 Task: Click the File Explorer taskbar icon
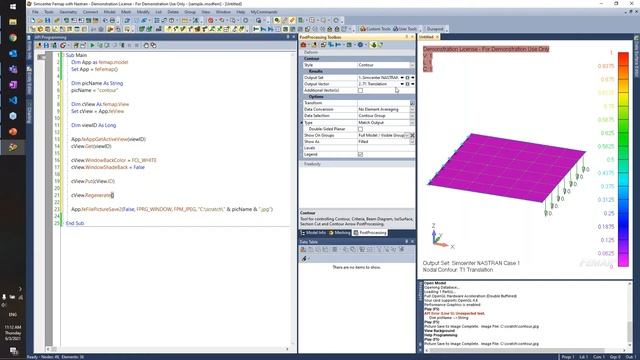click(13, 22)
